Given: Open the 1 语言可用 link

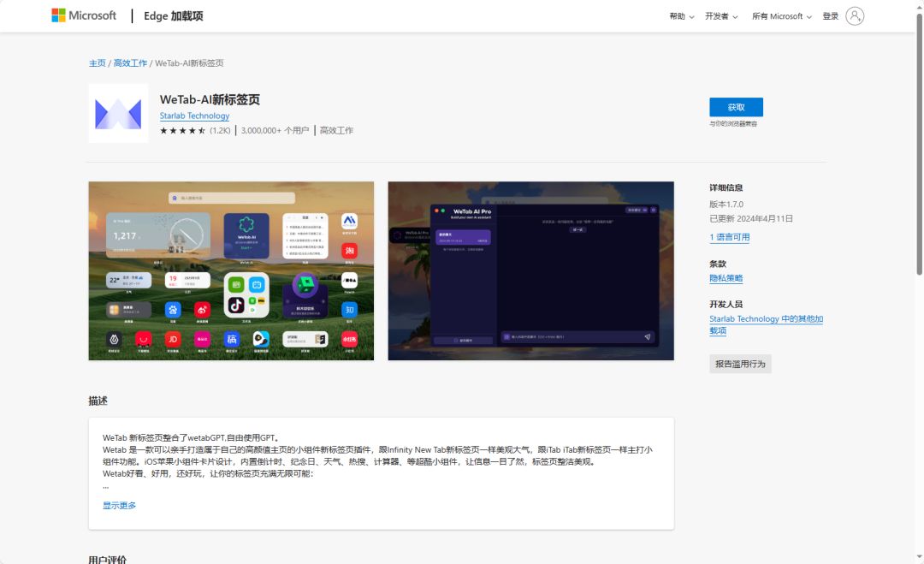Looking at the screenshot, I should tap(730, 237).
